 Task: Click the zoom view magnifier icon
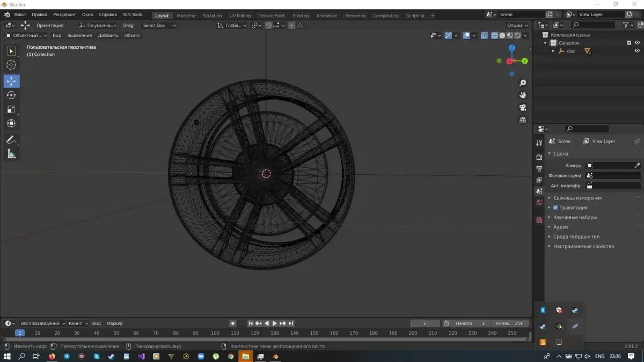[523, 83]
